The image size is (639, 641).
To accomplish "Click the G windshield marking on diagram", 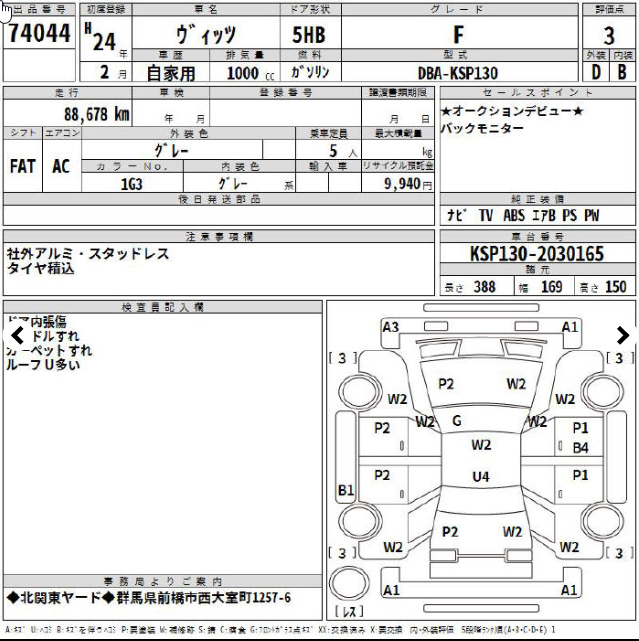I will pos(457,421).
